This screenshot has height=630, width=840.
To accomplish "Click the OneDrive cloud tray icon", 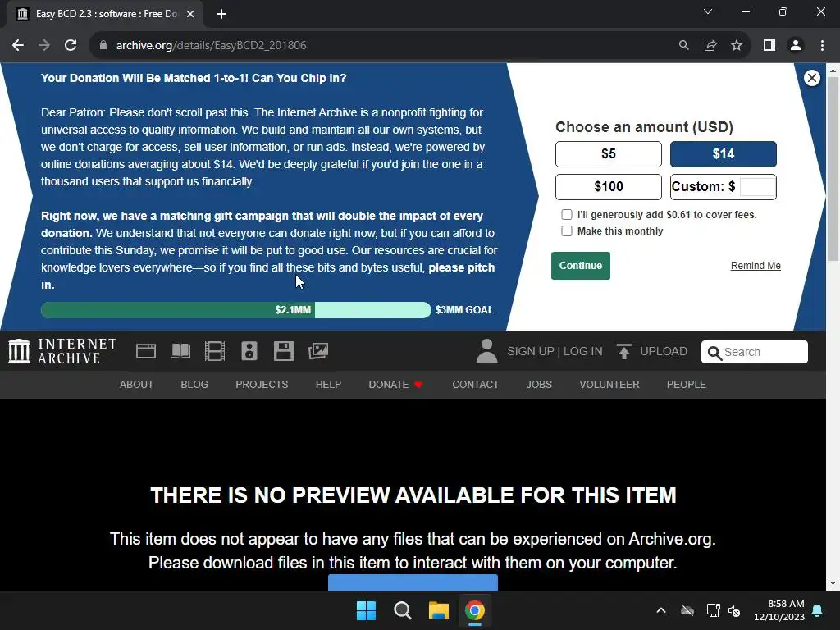I will [687, 610].
